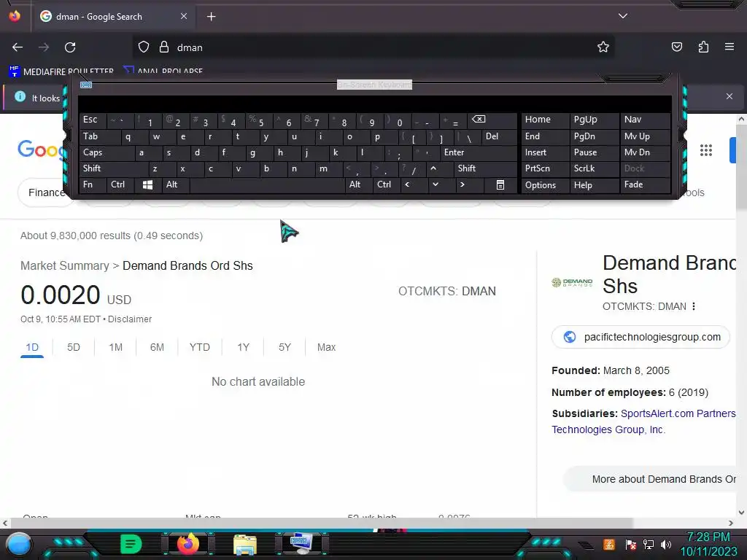Open File Explorer from the taskbar
The width and height of the screenshot is (747, 560).
coord(245,544)
